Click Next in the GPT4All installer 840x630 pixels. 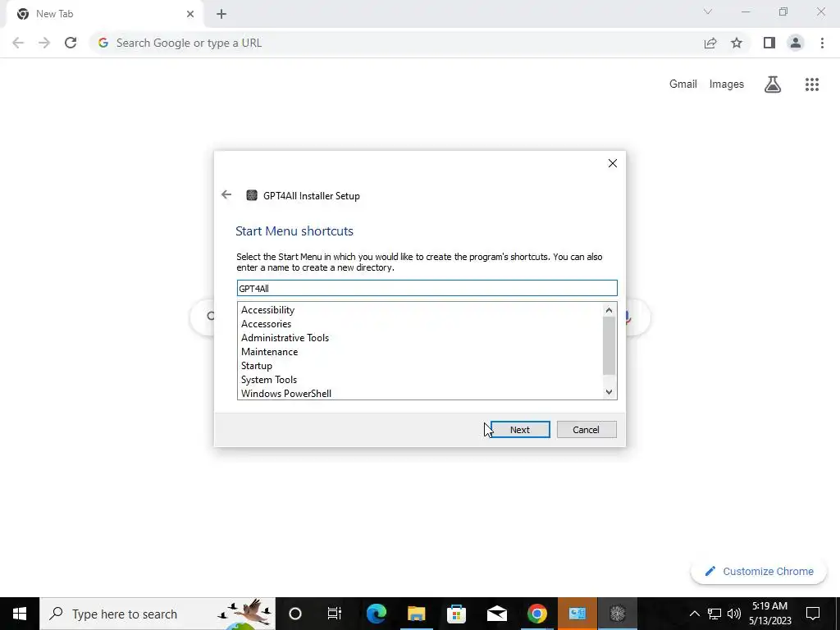pyautogui.click(x=519, y=430)
